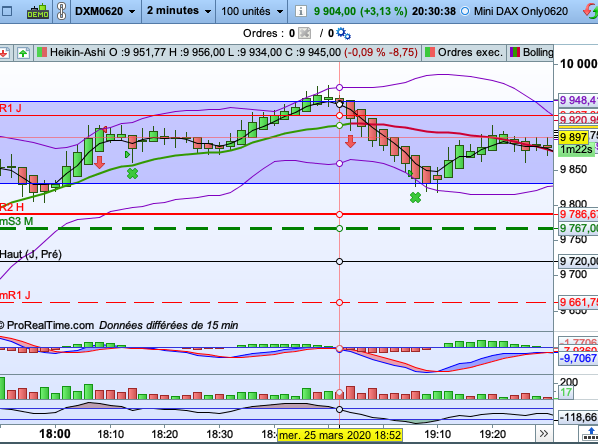Click the 9 786,67 price tag

(x=579, y=214)
